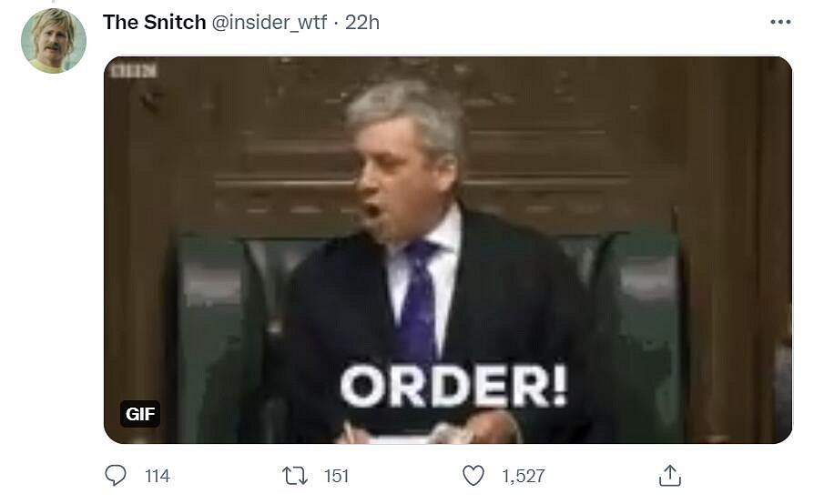Image resolution: width=814 pixels, height=504 pixels.
Task: Retweet using the arrows icon
Action: pyautogui.click(x=295, y=476)
